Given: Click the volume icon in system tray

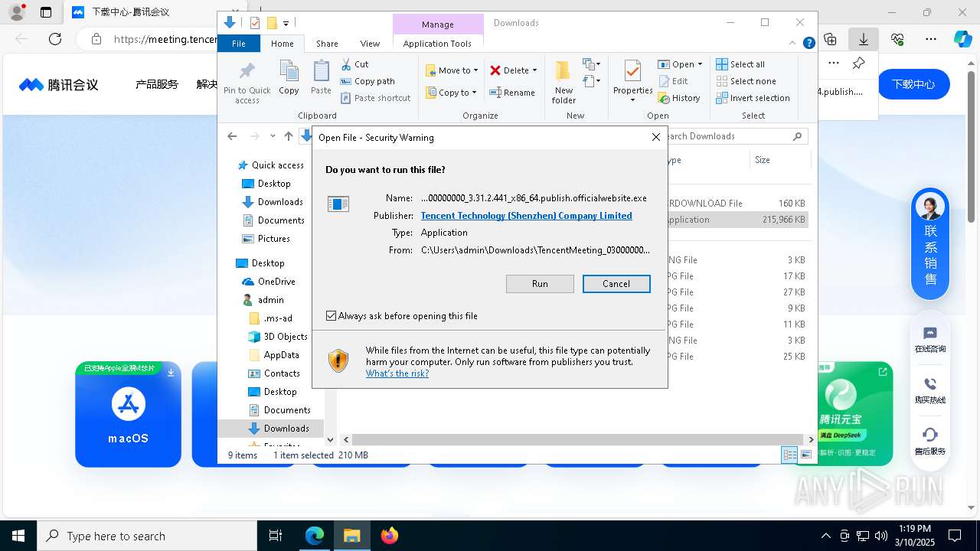Looking at the screenshot, I should coord(881,536).
